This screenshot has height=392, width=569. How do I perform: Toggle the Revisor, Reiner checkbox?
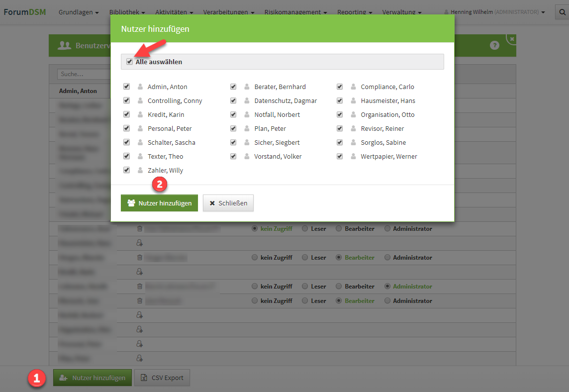pyautogui.click(x=340, y=128)
